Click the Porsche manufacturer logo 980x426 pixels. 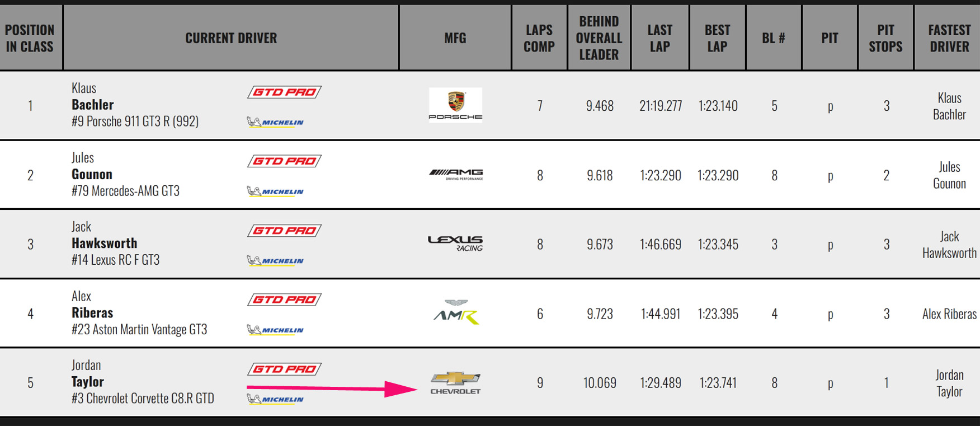click(x=455, y=105)
